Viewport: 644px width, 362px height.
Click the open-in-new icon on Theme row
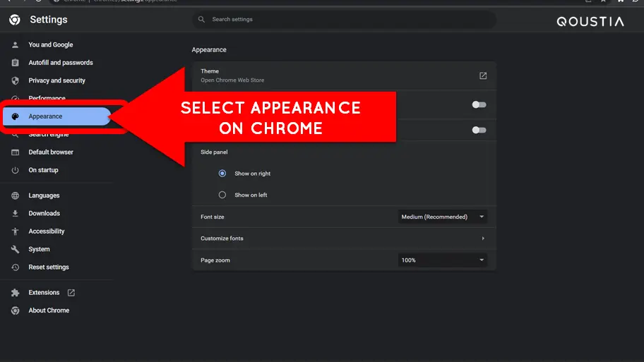(483, 76)
